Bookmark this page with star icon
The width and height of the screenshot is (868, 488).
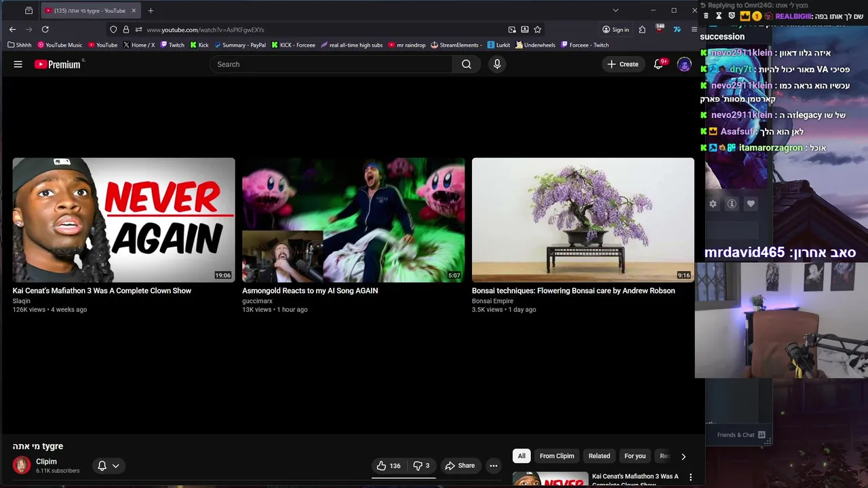(x=537, y=30)
